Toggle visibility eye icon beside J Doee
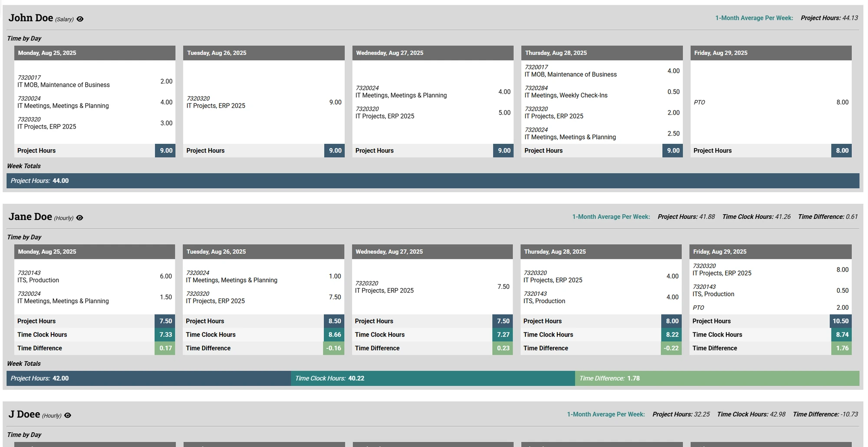Screen dimensions: 868x447 coord(68,416)
